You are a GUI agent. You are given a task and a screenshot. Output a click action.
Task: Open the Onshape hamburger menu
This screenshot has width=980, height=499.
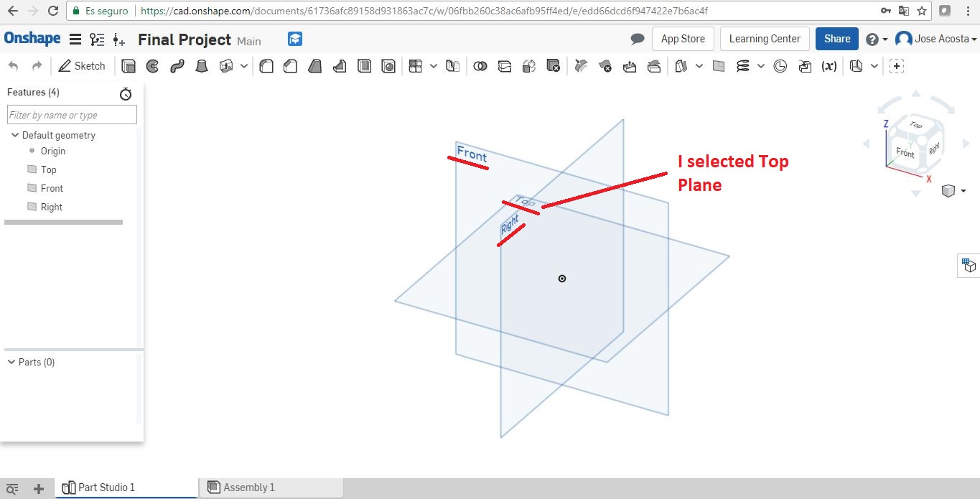pyautogui.click(x=75, y=39)
